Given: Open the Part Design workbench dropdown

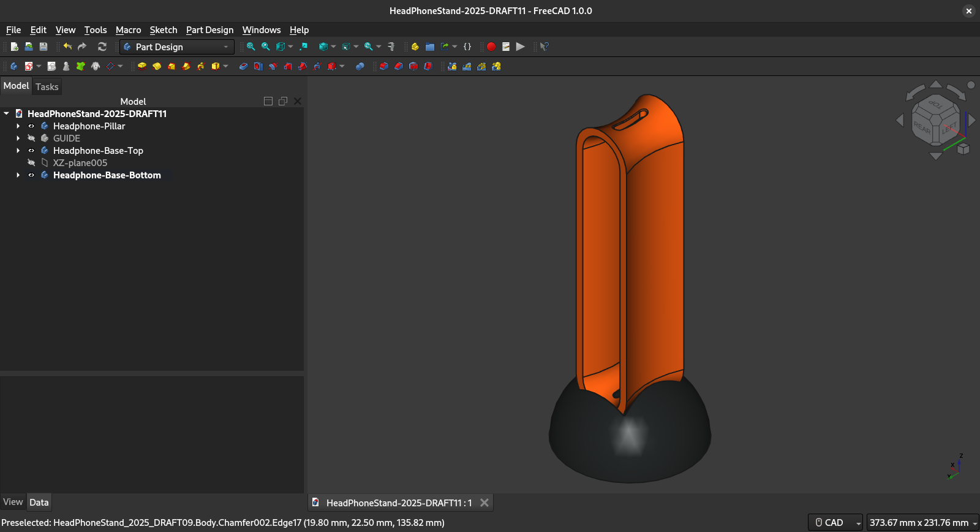Looking at the screenshot, I should pos(177,47).
